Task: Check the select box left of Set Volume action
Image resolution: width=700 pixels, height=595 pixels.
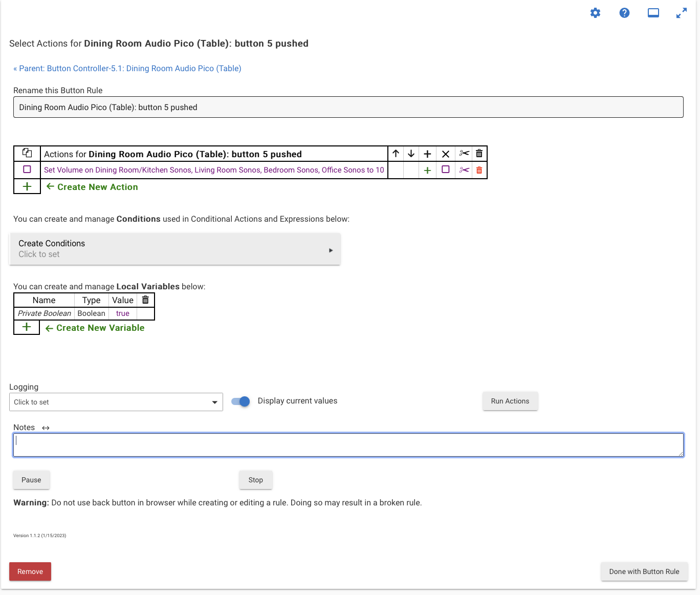Action: point(27,169)
